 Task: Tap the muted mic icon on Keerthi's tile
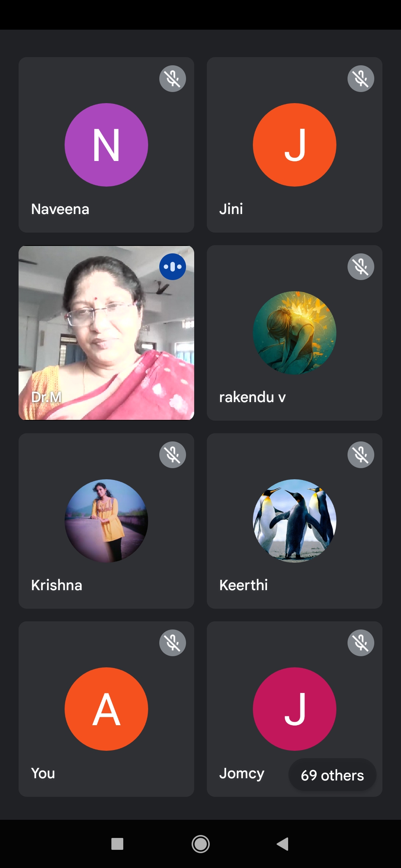(361, 455)
